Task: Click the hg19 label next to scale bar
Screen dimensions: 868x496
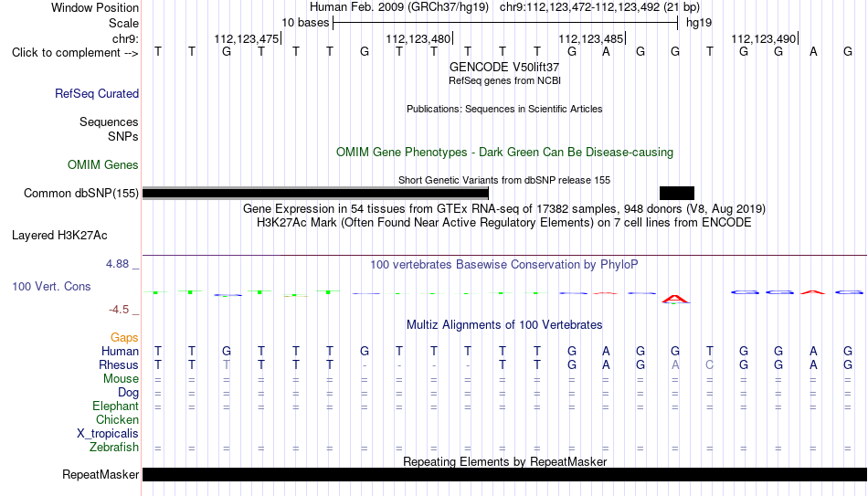Action: click(699, 23)
